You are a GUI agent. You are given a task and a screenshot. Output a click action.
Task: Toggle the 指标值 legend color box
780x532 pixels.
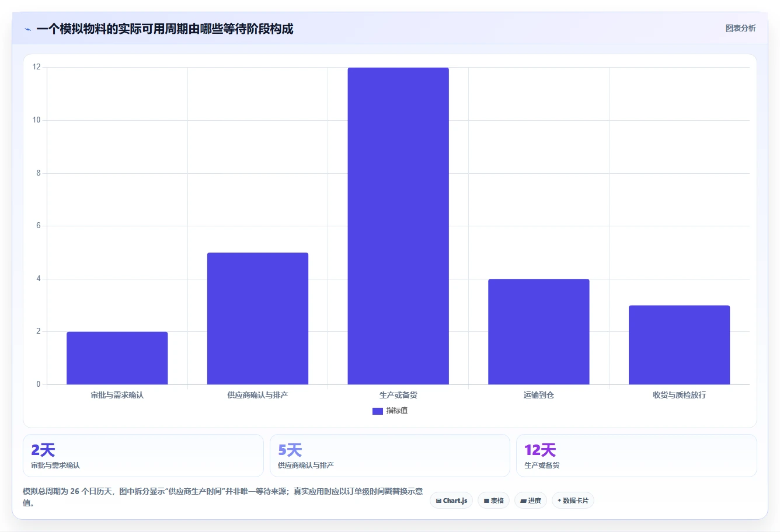click(377, 411)
